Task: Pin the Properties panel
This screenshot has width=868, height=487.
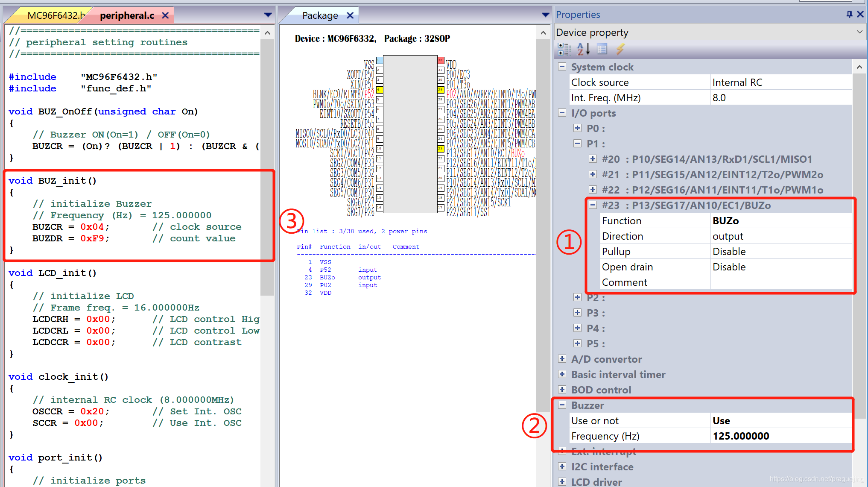Action: pyautogui.click(x=849, y=15)
